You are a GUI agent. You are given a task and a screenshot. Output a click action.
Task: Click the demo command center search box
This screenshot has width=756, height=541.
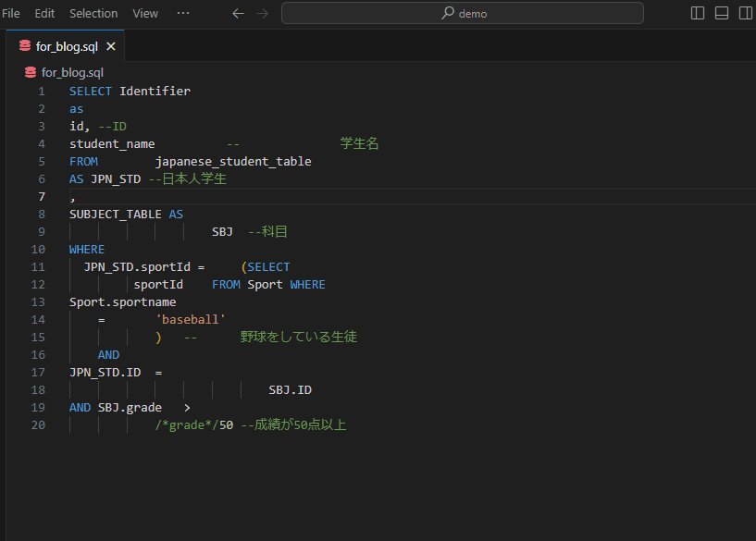463,13
